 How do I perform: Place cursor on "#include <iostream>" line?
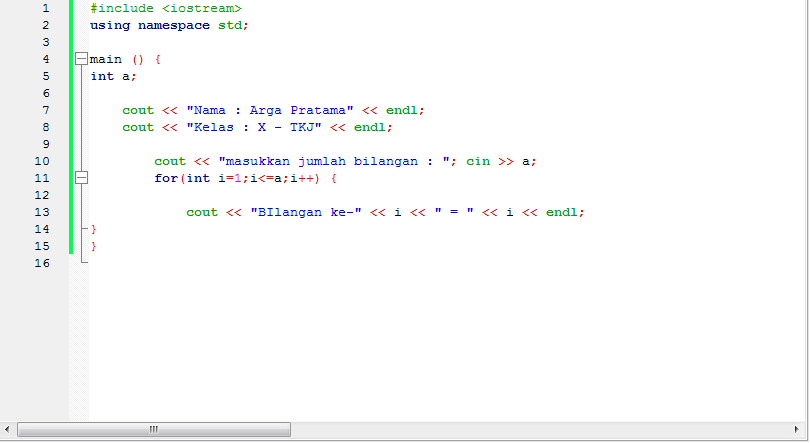(166, 8)
